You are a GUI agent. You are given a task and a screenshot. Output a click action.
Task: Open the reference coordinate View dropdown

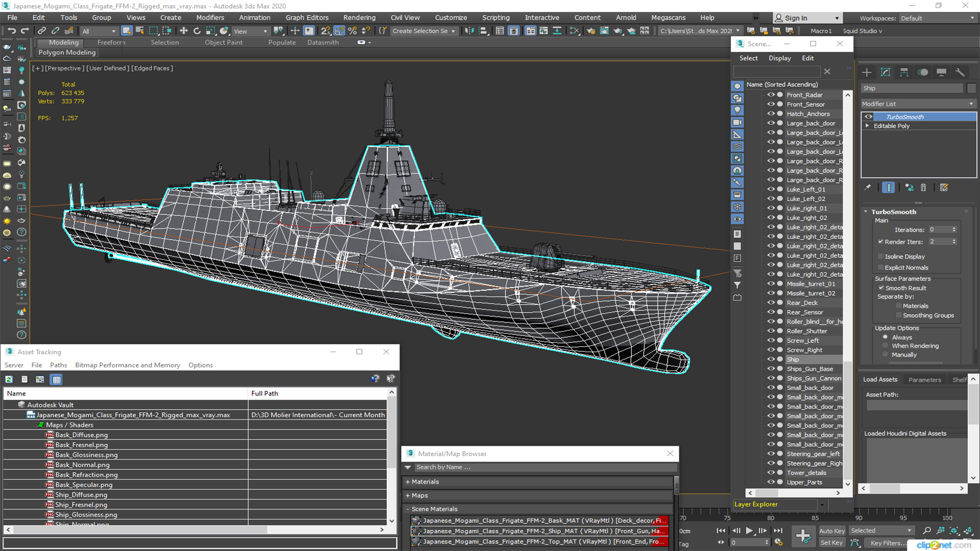(250, 31)
